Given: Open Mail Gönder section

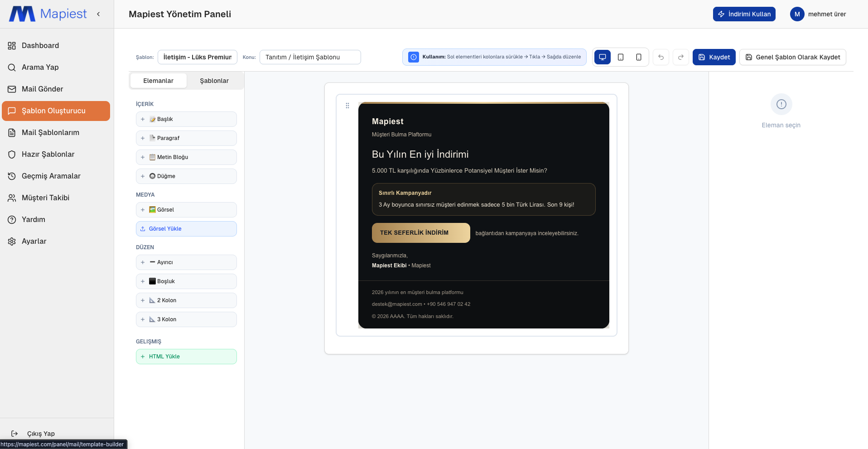Looking at the screenshot, I should [x=56, y=89].
